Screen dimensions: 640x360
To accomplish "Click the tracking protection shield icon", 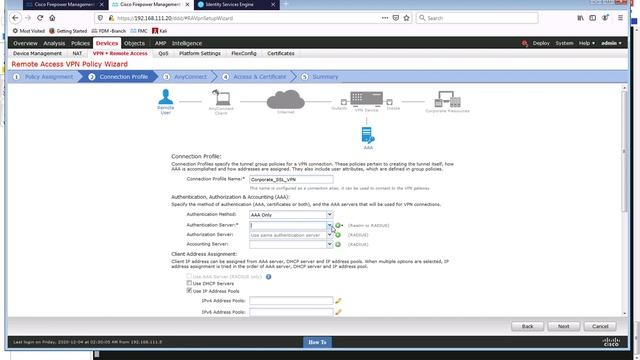I will coord(100,18).
